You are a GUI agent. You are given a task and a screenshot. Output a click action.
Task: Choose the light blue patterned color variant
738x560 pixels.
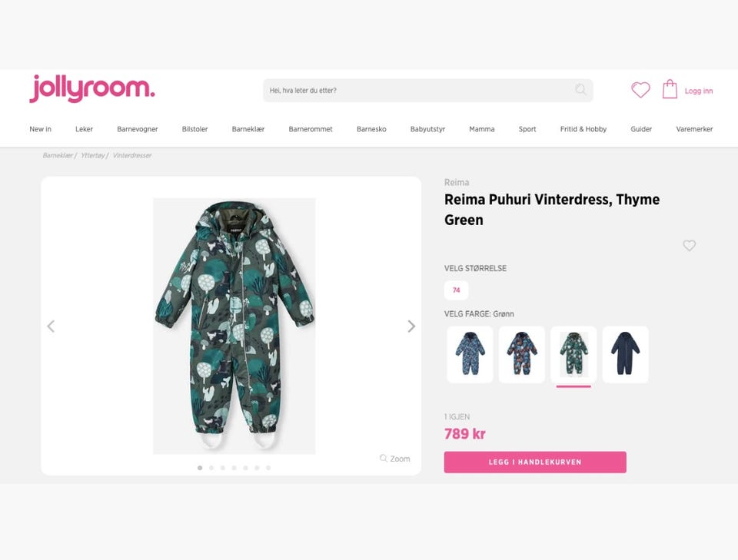tap(470, 354)
